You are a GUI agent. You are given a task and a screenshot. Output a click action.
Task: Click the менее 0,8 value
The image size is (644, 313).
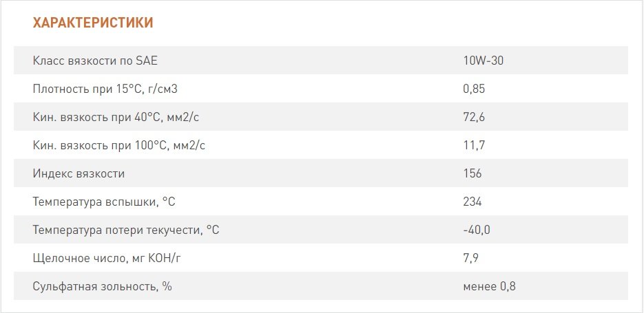click(489, 286)
